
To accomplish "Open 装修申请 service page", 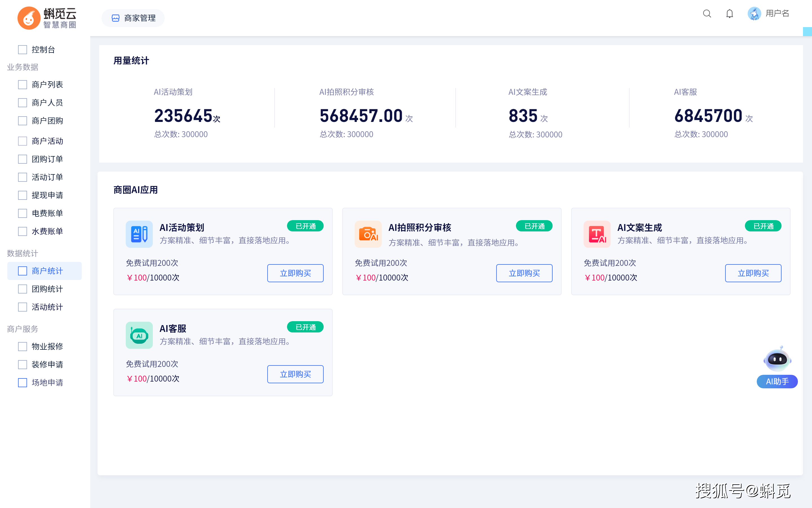I will pyautogui.click(x=47, y=365).
